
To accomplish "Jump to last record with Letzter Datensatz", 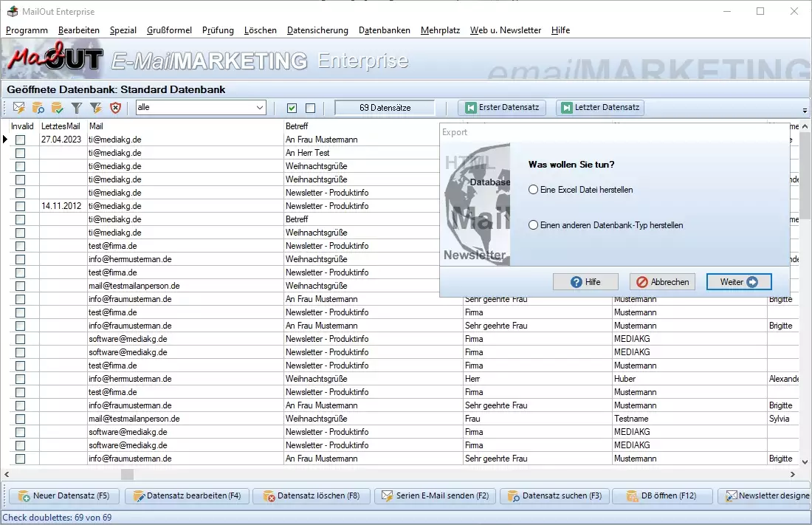I will (600, 108).
